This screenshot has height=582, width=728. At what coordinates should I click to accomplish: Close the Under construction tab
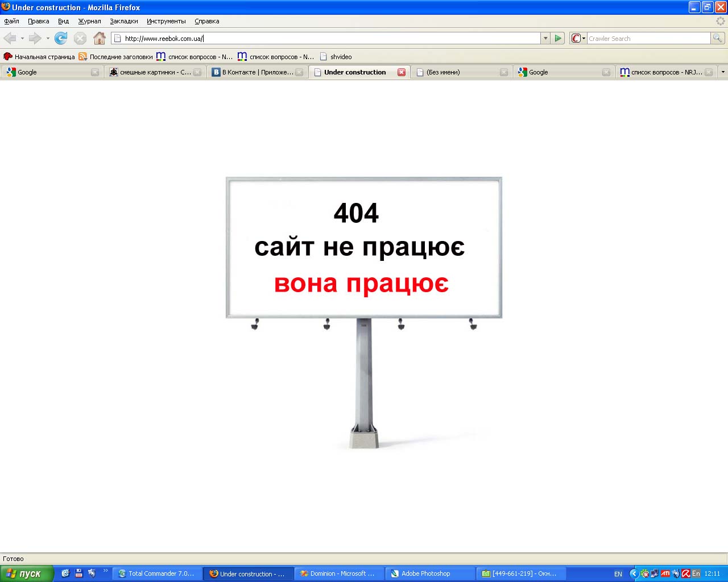(x=402, y=72)
